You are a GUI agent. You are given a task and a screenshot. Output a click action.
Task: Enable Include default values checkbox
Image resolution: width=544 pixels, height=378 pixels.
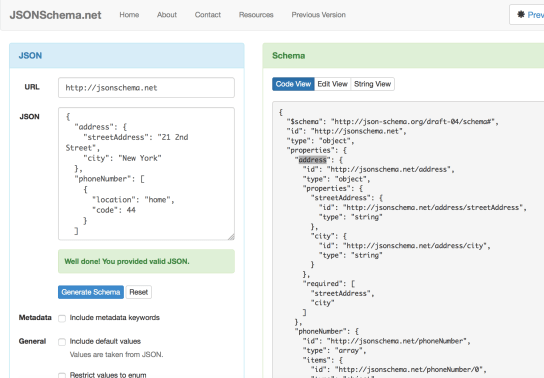(x=62, y=342)
